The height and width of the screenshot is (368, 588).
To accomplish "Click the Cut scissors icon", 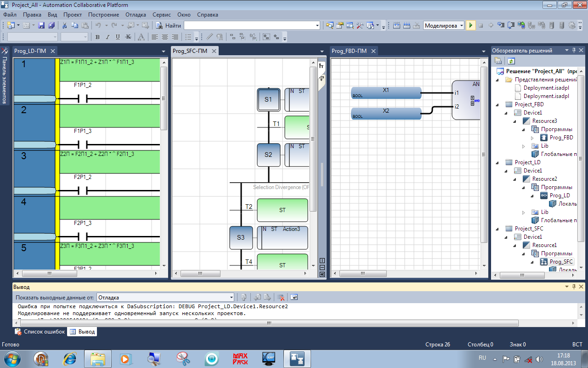I will [65, 25].
